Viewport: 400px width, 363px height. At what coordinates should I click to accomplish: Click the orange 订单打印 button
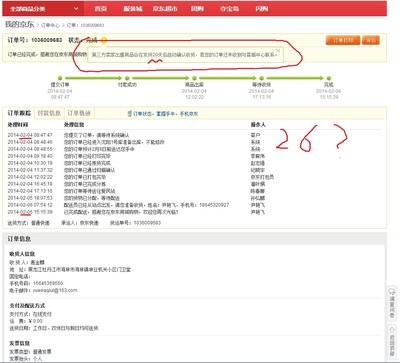(343, 40)
